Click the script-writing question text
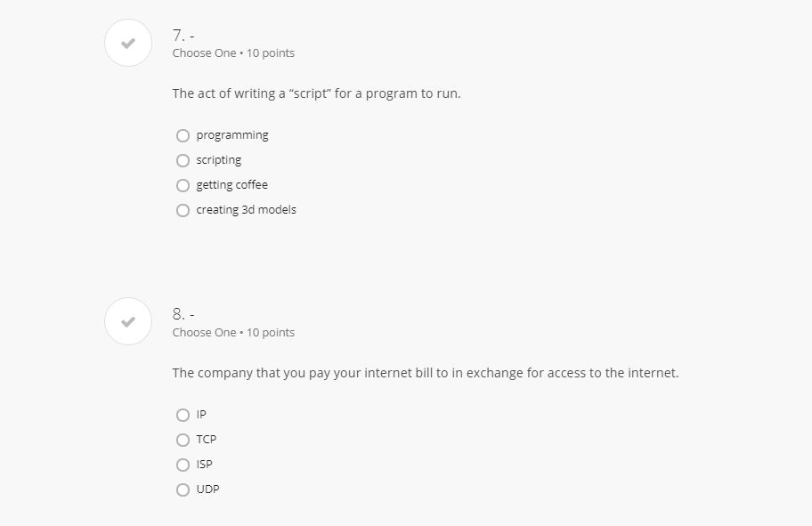The width and height of the screenshot is (812, 526). tap(316, 93)
